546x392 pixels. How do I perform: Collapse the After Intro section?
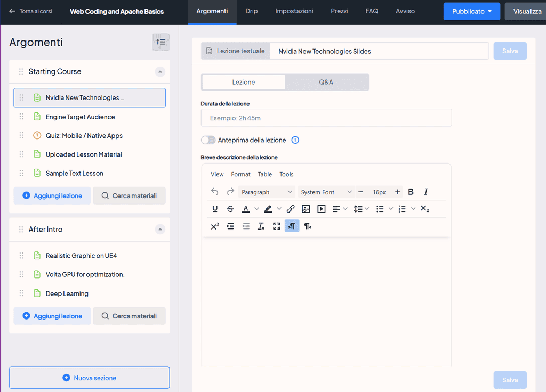[160, 229]
